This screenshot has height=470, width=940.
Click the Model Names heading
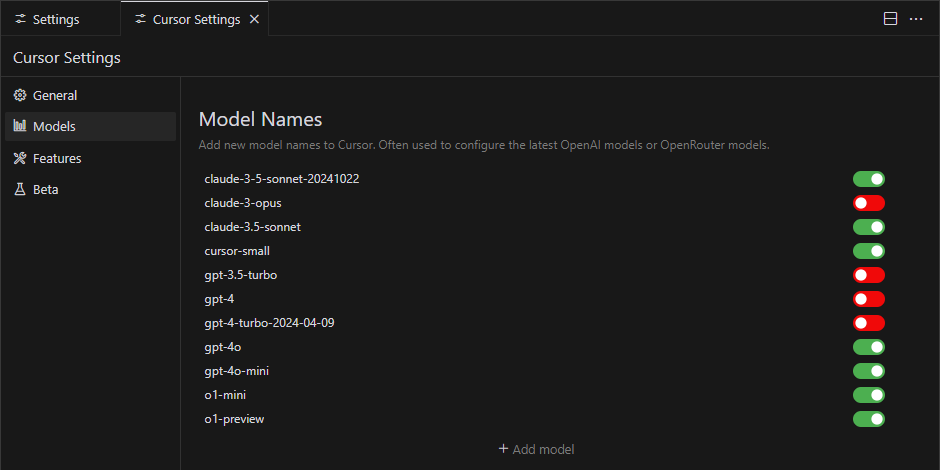click(x=260, y=119)
